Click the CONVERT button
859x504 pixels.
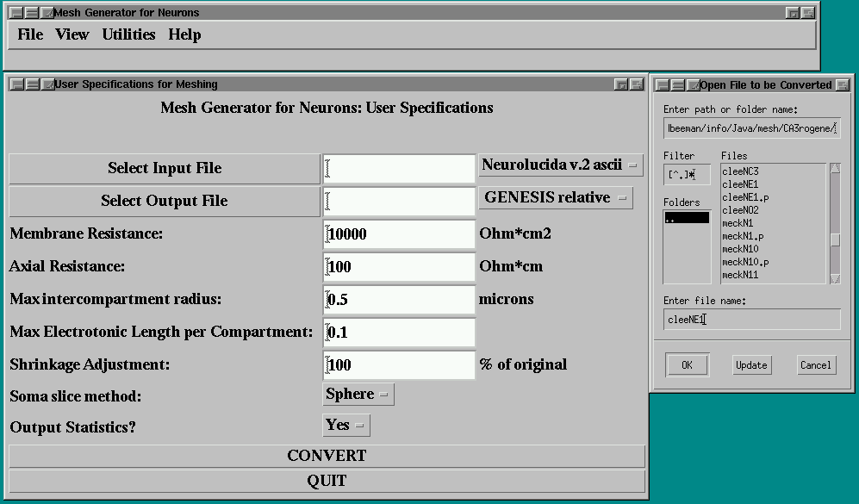[x=327, y=456]
